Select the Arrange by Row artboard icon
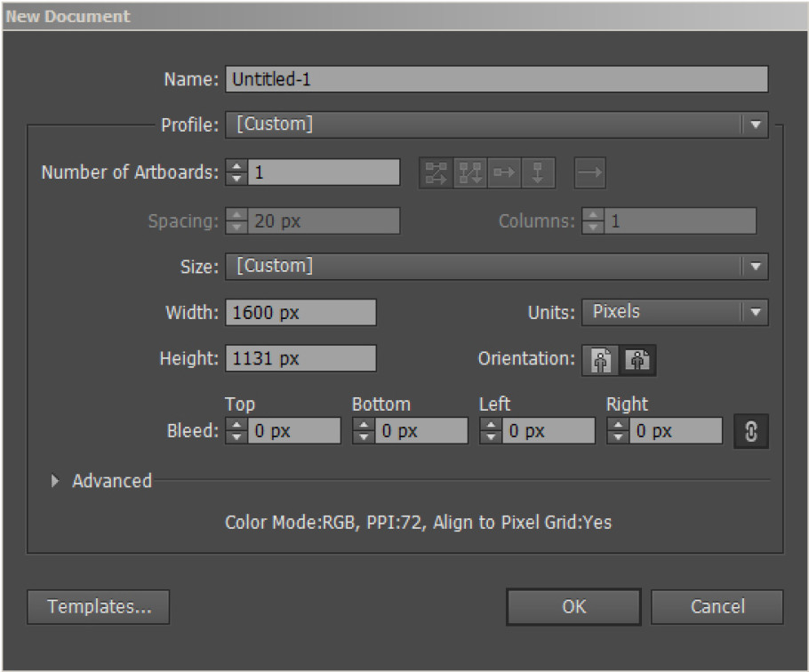This screenshot has width=809, height=672. coord(504,172)
